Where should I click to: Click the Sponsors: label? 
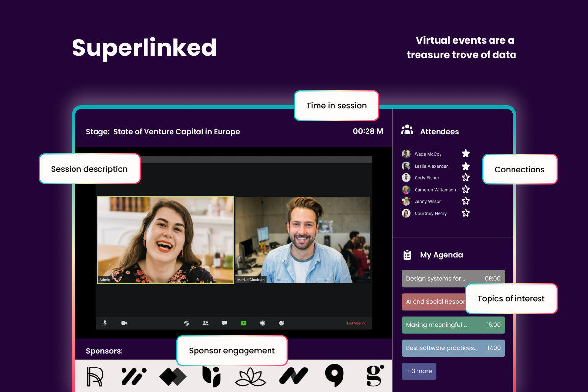point(104,351)
